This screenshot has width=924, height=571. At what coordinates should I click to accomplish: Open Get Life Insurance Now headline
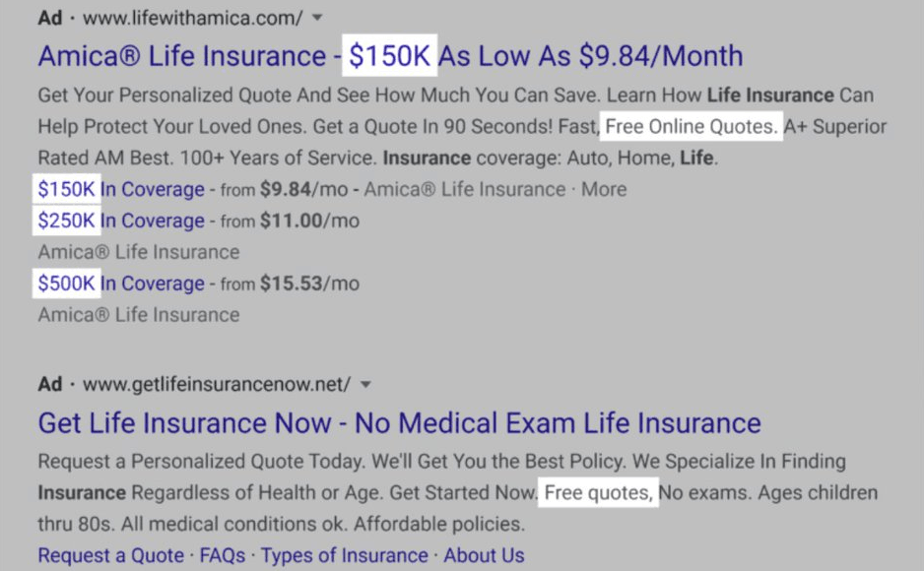399,423
